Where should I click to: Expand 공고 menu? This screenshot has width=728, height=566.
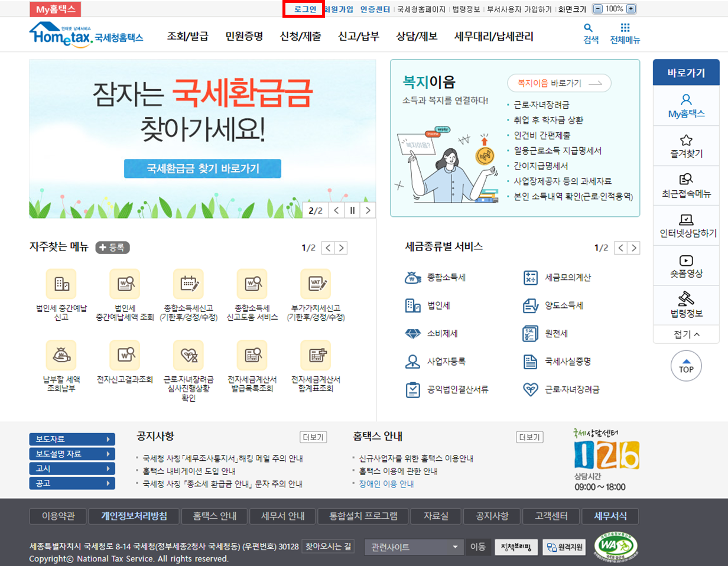coord(72,483)
